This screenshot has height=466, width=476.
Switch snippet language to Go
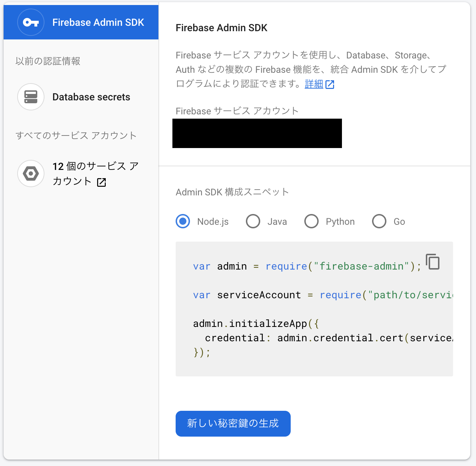[x=379, y=221]
